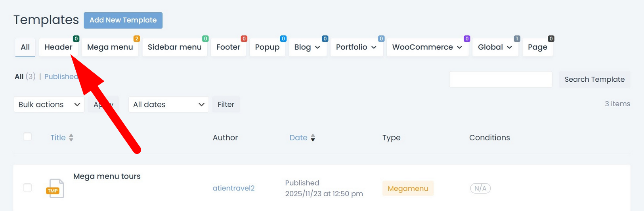Open the Bulk actions dropdown
The height and width of the screenshot is (211, 644).
click(x=49, y=105)
